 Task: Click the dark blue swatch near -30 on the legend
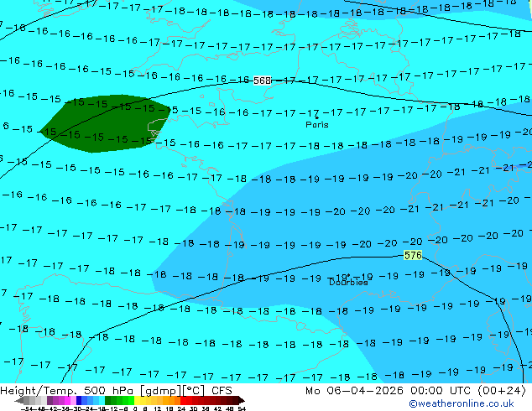pyautogui.click(x=79, y=400)
